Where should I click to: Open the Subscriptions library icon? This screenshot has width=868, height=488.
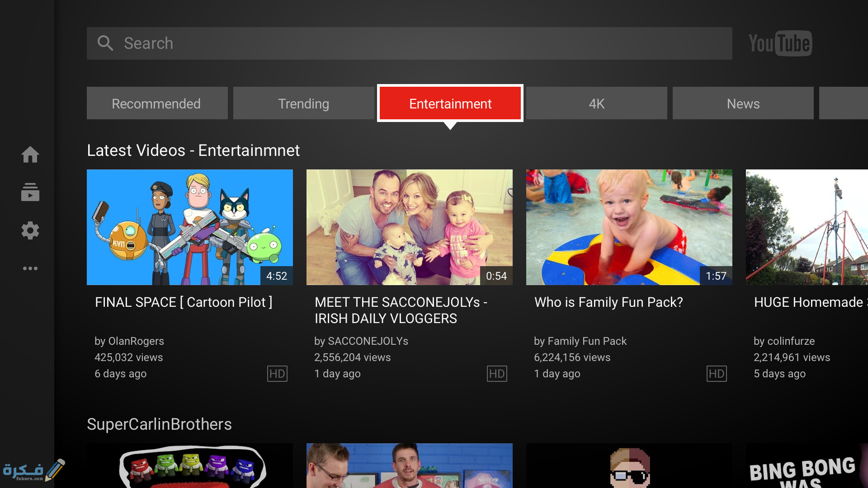click(30, 192)
